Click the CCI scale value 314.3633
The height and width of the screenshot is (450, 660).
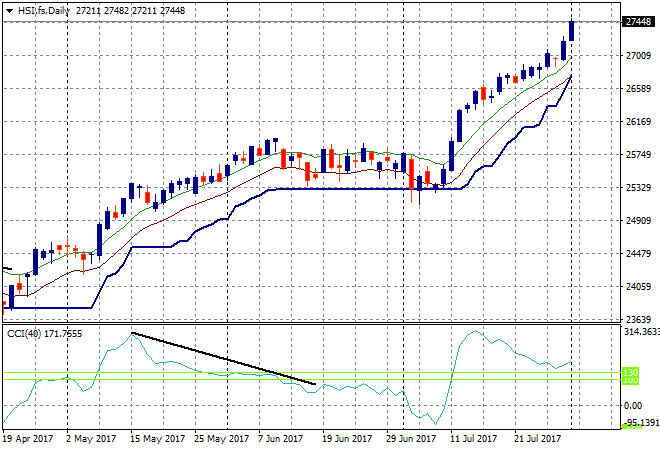coord(638,331)
